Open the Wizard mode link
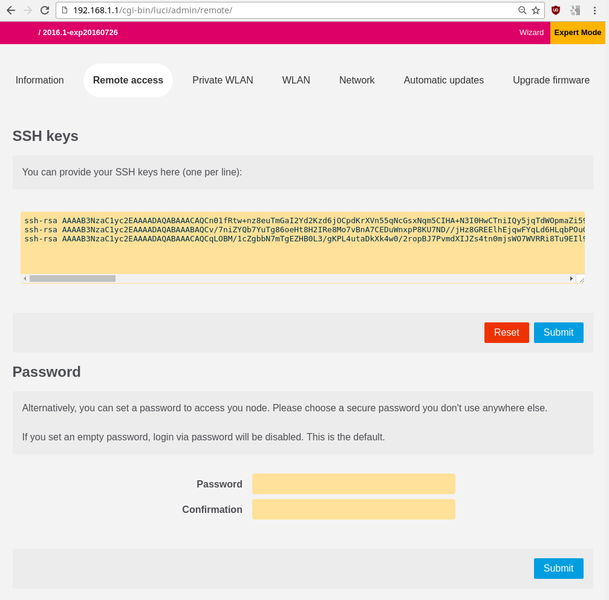The image size is (609, 600). [x=531, y=32]
